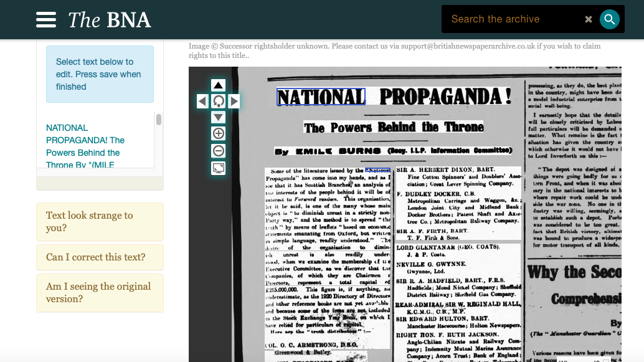Click 'NEVILLE G. GWYNNE.' entry

[431, 264]
